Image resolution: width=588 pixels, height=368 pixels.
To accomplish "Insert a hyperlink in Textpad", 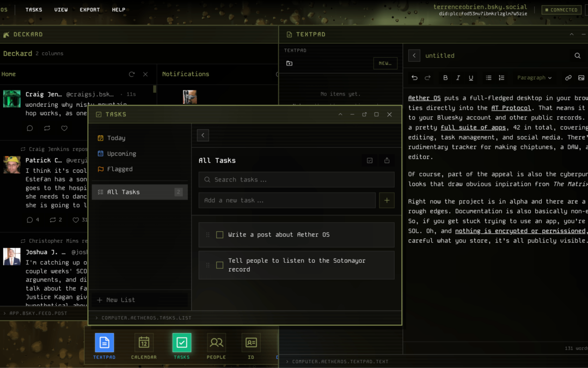I will pos(568,77).
